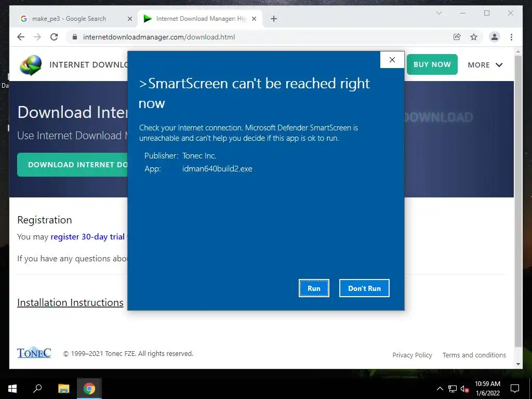Bookmark this page with the star
The image size is (532, 399).
(474, 37)
